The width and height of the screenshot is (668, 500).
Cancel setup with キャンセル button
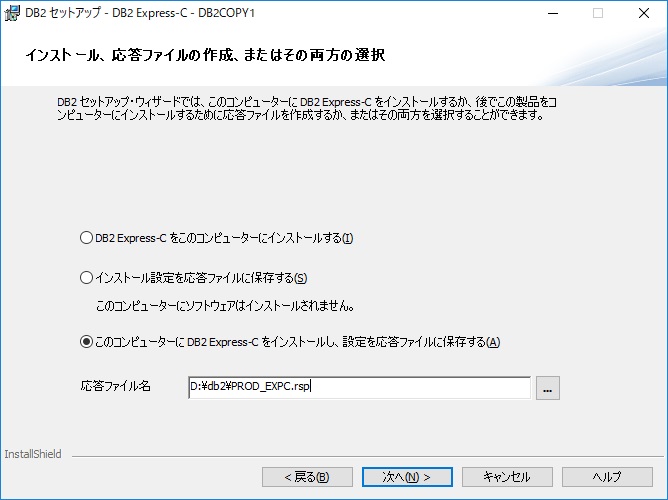point(507,477)
